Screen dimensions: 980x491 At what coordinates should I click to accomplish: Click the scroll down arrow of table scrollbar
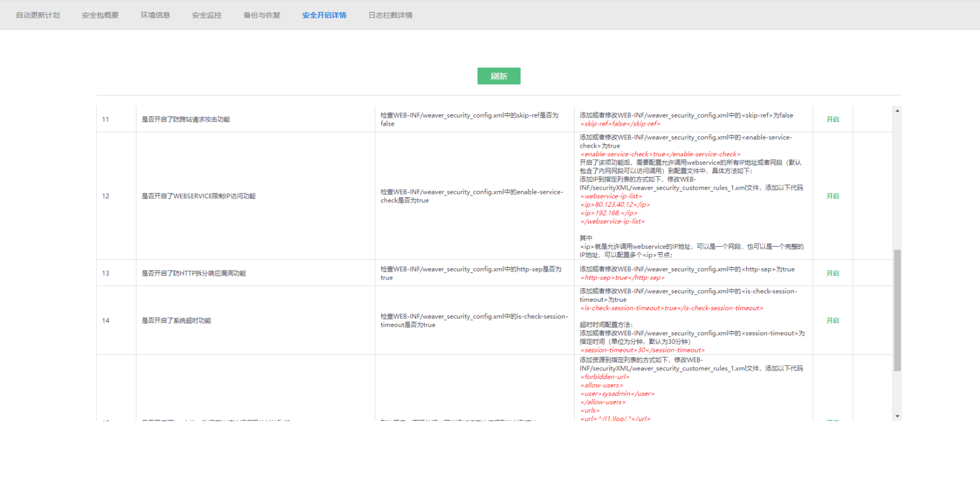(x=897, y=417)
